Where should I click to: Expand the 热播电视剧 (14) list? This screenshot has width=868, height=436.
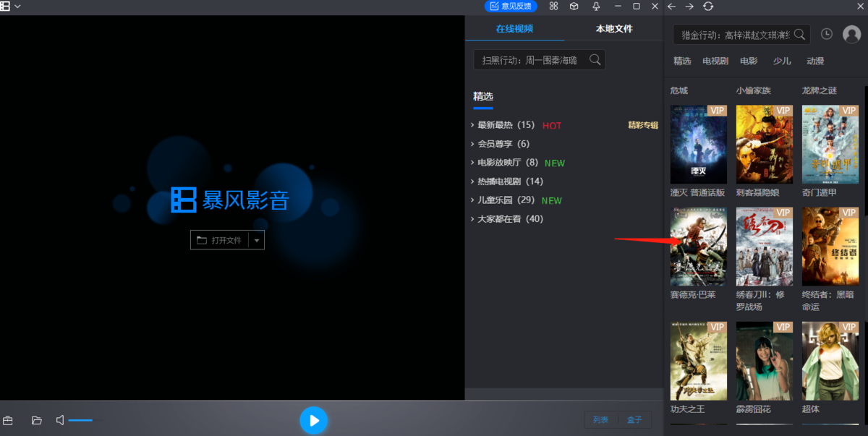[506, 181]
